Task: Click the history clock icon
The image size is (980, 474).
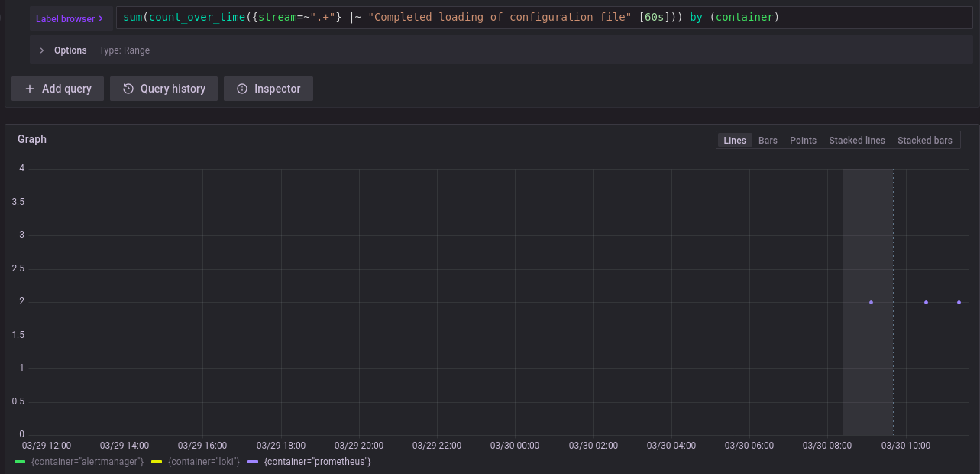Action: click(128, 89)
